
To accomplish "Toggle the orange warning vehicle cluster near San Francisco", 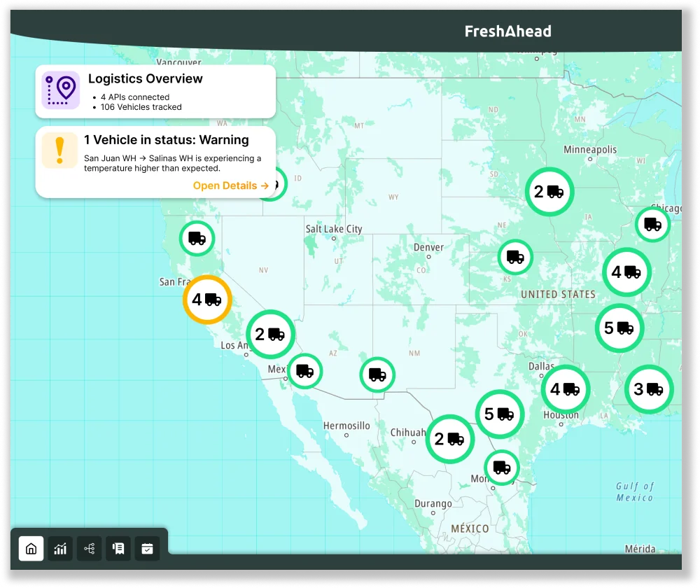I will pyautogui.click(x=206, y=299).
